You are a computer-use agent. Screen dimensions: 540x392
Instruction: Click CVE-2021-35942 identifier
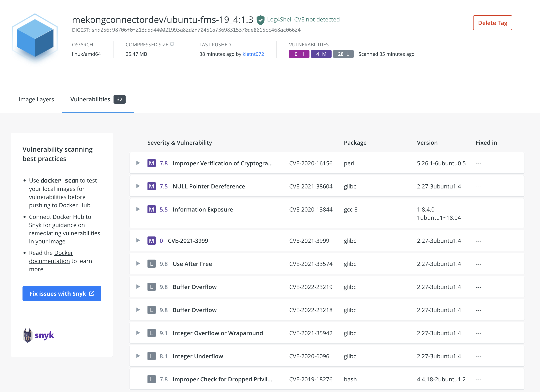(311, 333)
